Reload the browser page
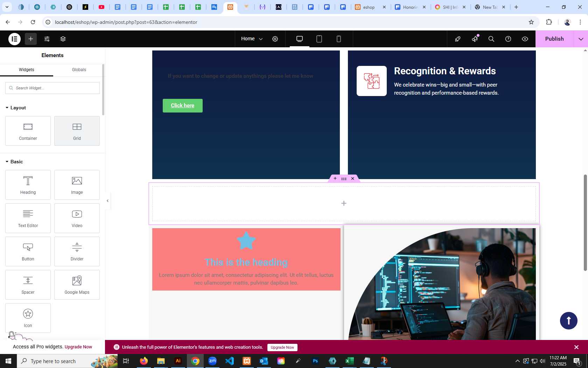 [33, 22]
